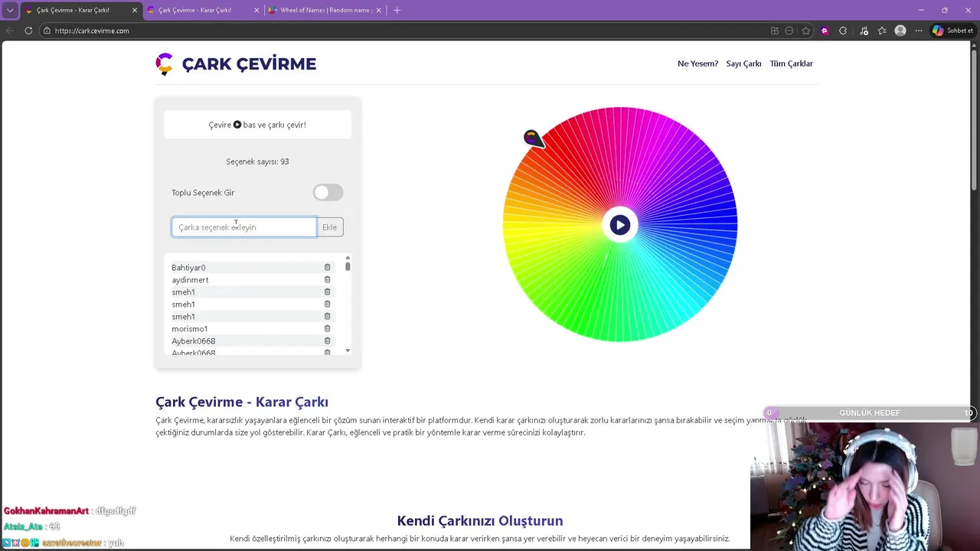Click the Kendi Çarkınızı Oluşturun heading

tap(480, 520)
